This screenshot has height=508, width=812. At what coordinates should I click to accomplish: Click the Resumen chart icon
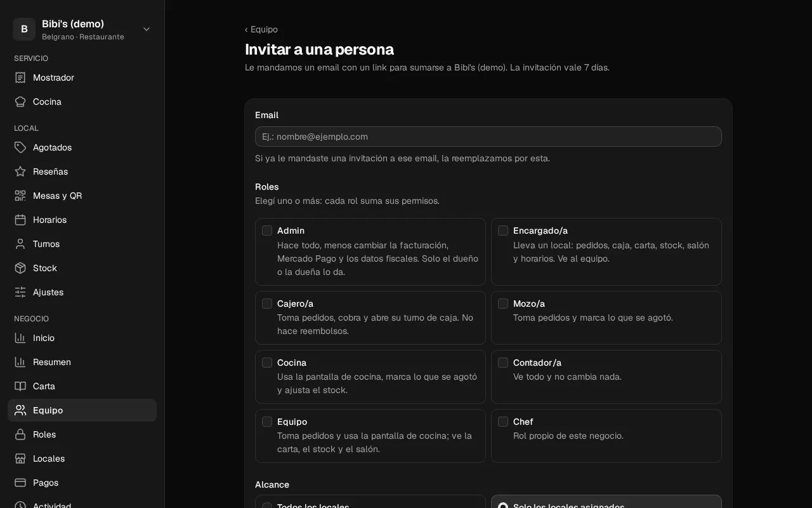point(20,362)
